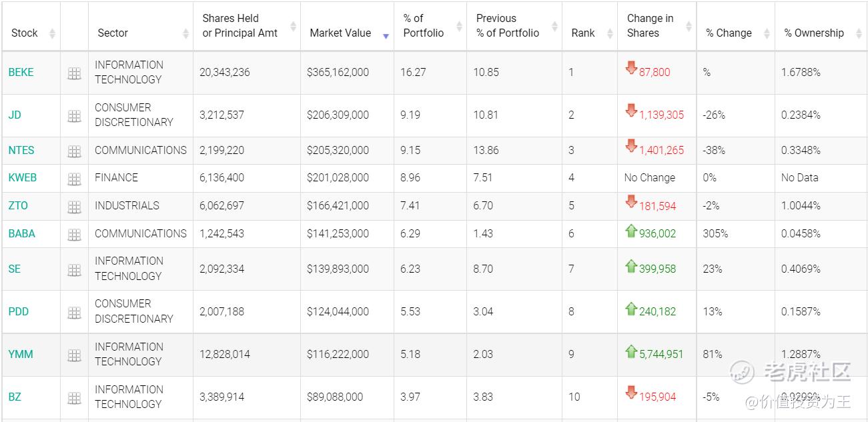Open the grid icon in NTES row
Screen dimensions: 868x422
pyautogui.click(x=74, y=151)
